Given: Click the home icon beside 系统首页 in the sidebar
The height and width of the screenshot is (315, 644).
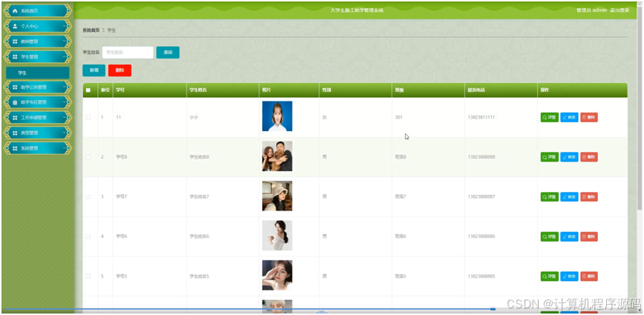Looking at the screenshot, I should [x=15, y=10].
